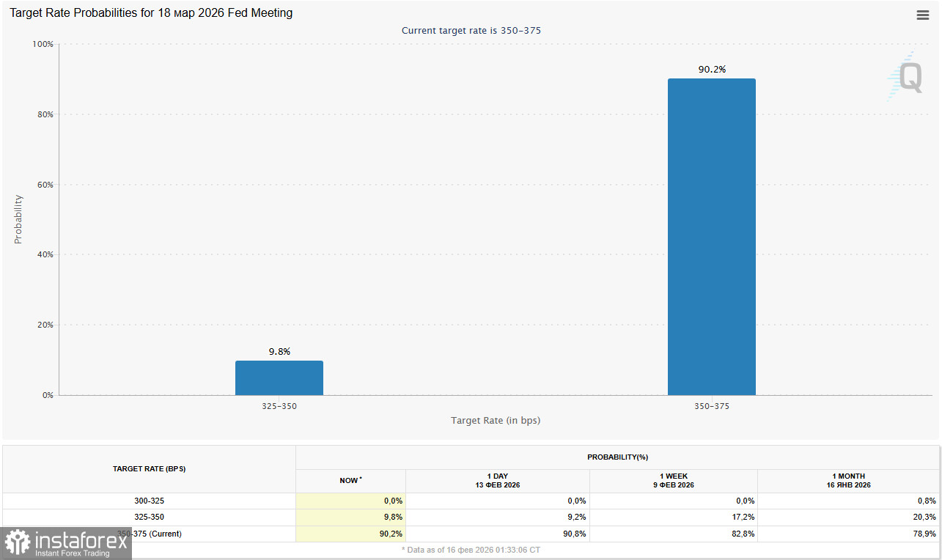Click the 20,3% cell in 1 MONTH column
This screenshot has height=560, width=942.
[x=848, y=517]
